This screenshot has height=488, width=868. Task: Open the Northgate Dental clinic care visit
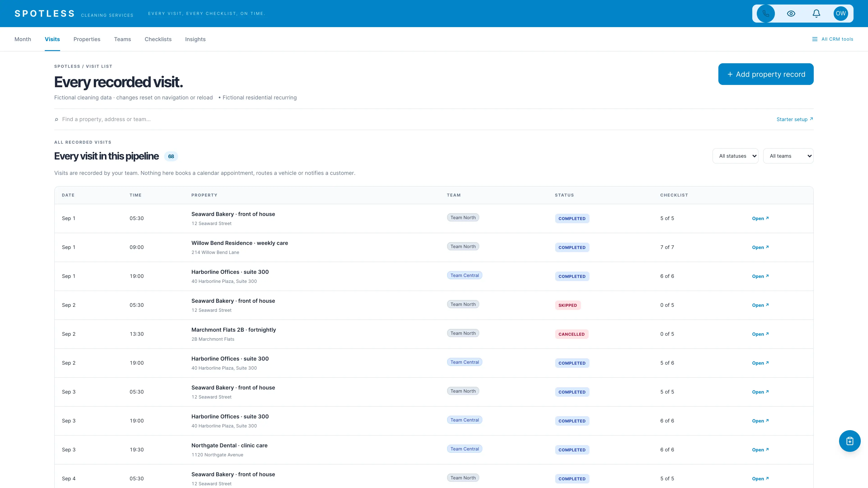point(760,450)
